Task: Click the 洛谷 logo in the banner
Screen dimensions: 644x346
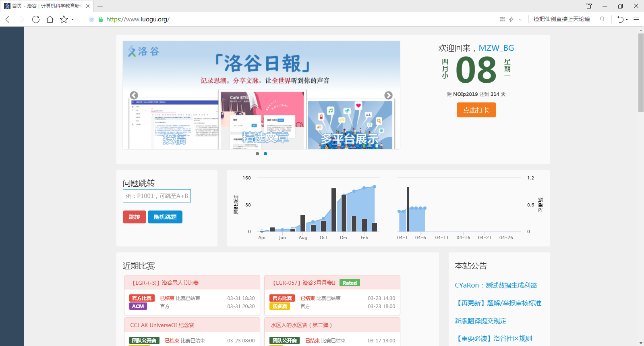Action: click(144, 51)
